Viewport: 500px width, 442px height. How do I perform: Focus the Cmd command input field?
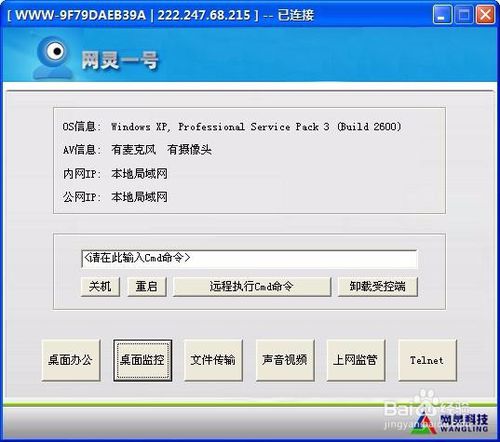(x=249, y=259)
